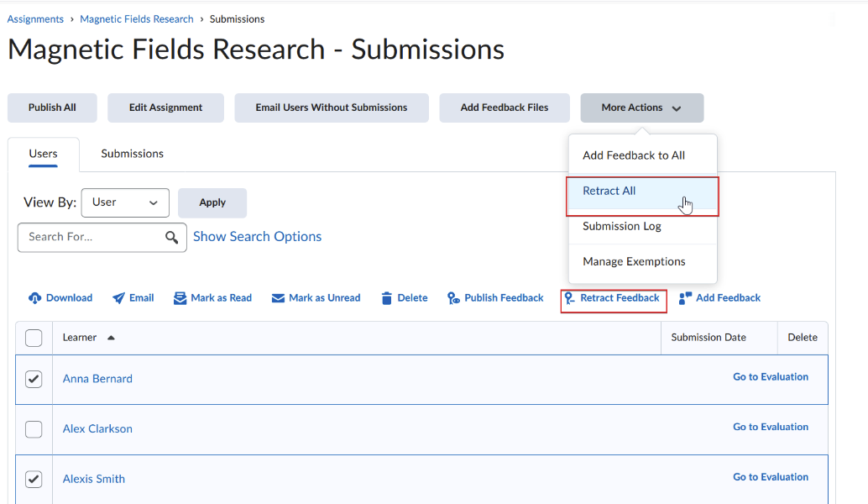Toggle the select-all checkbox in the table header
The height and width of the screenshot is (504, 868).
pyautogui.click(x=34, y=338)
